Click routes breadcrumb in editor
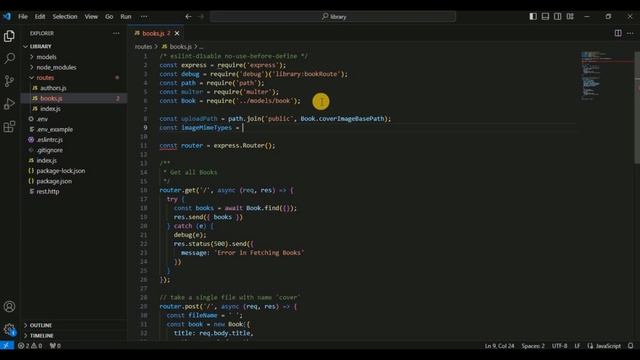The width and height of the screenshot is (640, 360). (x=143, y=47)
